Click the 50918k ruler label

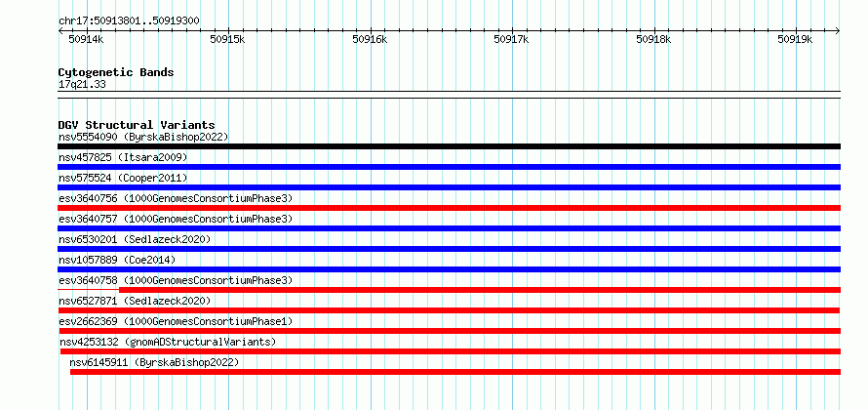coord(653,39)
